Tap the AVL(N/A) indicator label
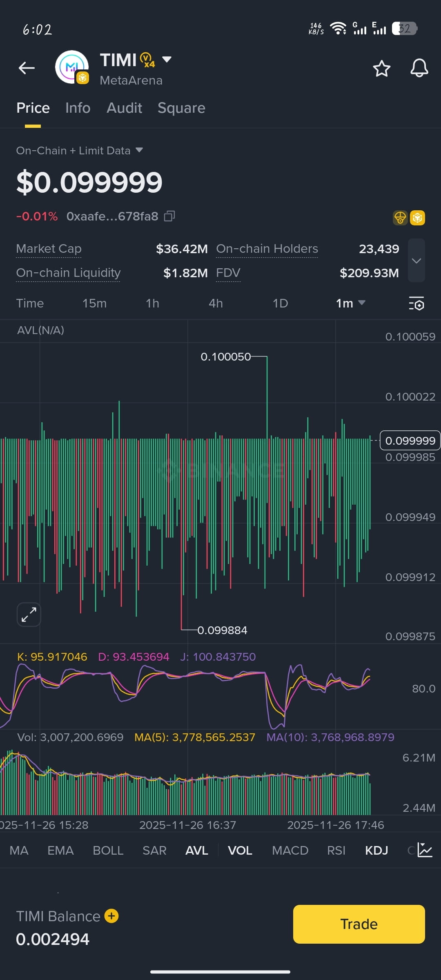The height and width of the screenshot is (980, 441). 40,330
